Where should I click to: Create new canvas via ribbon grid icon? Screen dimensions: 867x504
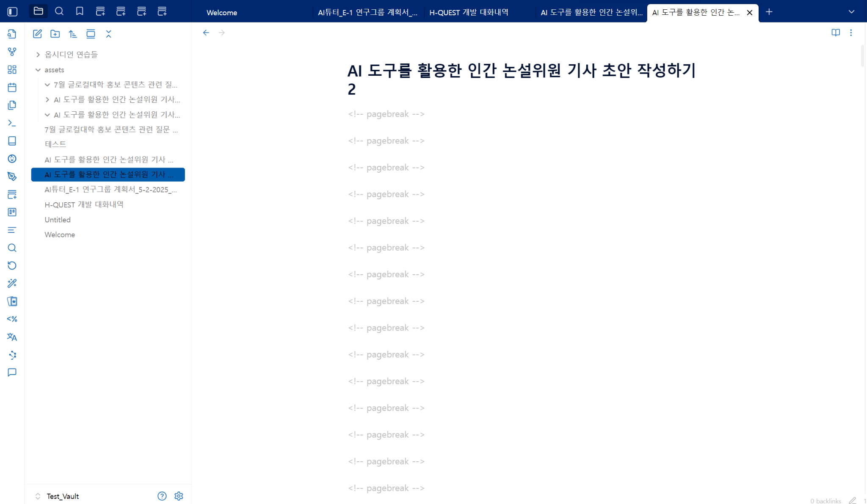[12, 69]
